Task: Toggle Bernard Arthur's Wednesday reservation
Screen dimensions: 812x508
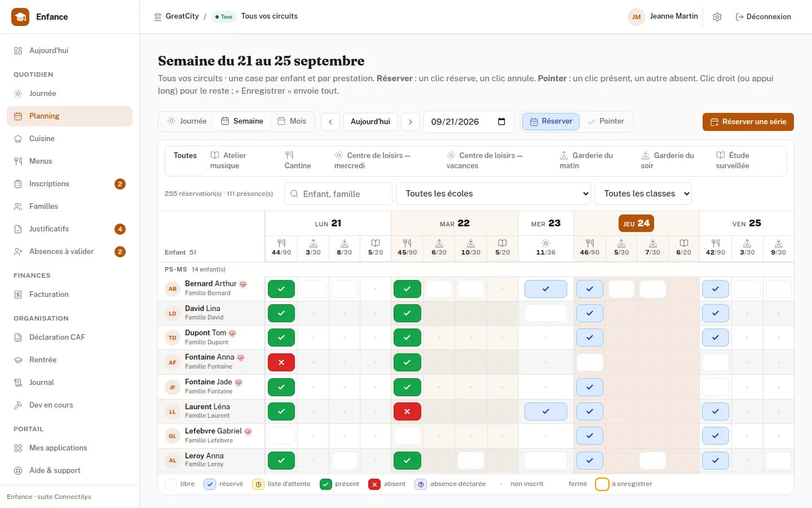Action: [546, 289]
